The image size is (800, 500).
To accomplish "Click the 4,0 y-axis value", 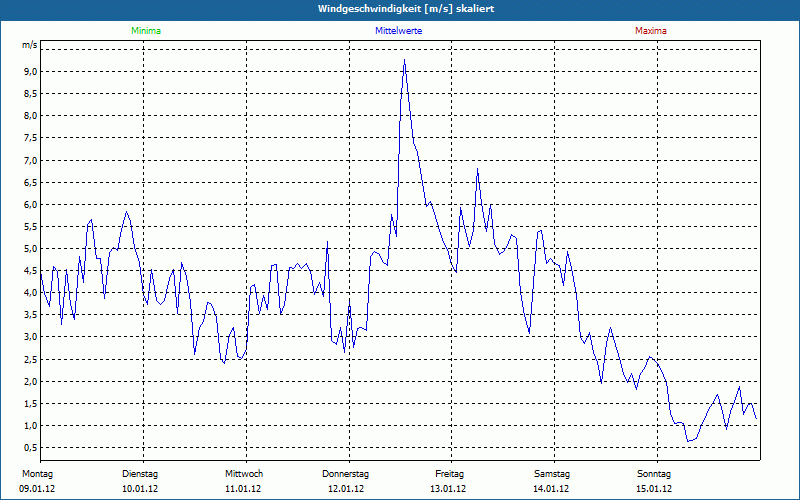I will [31, 293].
